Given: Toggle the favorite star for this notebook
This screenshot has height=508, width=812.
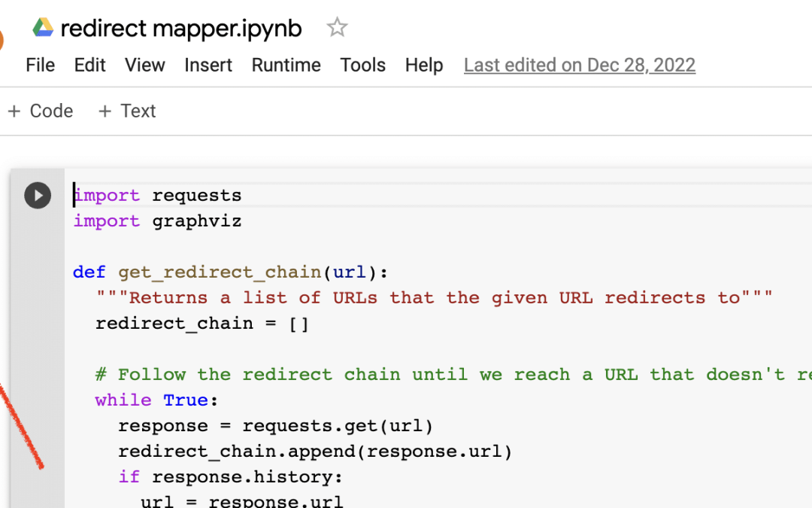Looking at the screenshot, I should coord(336,27).
